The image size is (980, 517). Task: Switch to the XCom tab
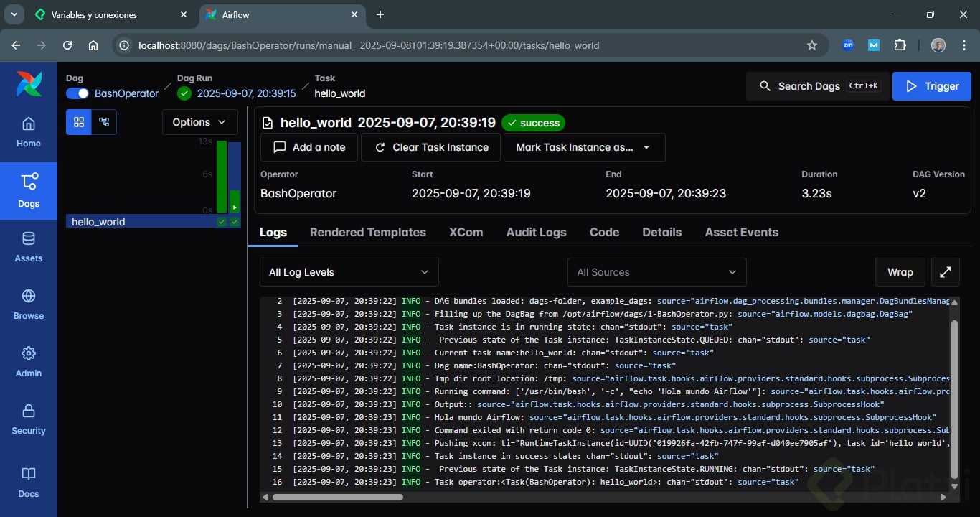click(466, 232)
